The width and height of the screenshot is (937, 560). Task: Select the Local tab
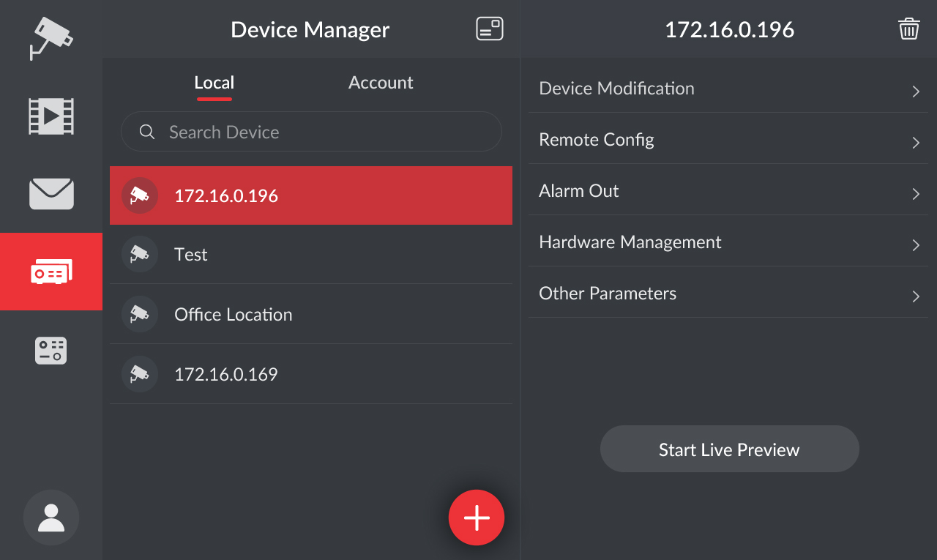pos(214,83)
